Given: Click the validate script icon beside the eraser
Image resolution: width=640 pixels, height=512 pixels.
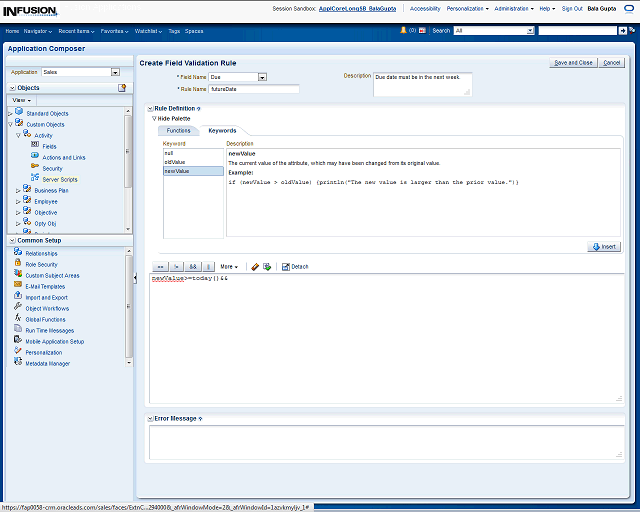Looking at the screenshot, I should 267,267.
